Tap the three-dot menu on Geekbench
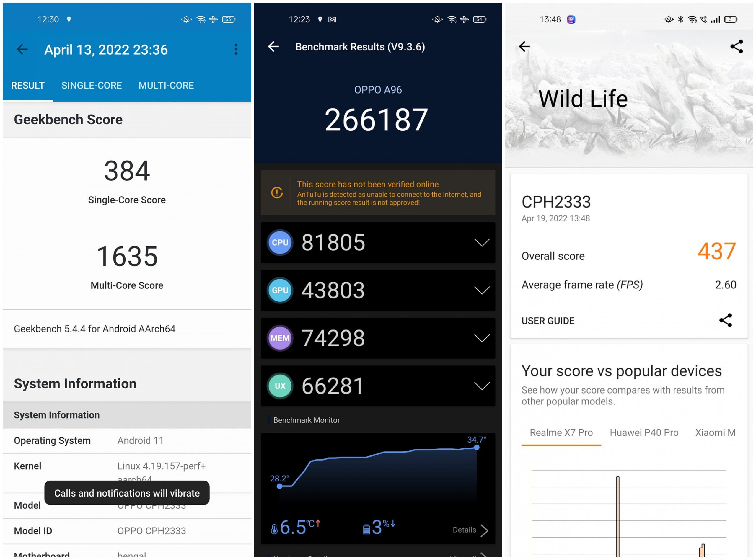This screenshot has height=560, width=756. point(236,49)
